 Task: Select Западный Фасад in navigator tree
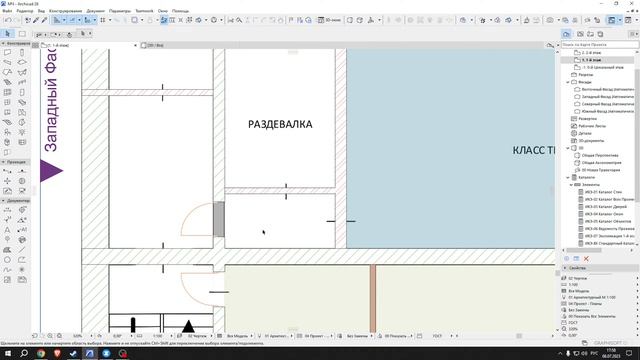pyautogui.click(x=604, y=97)
